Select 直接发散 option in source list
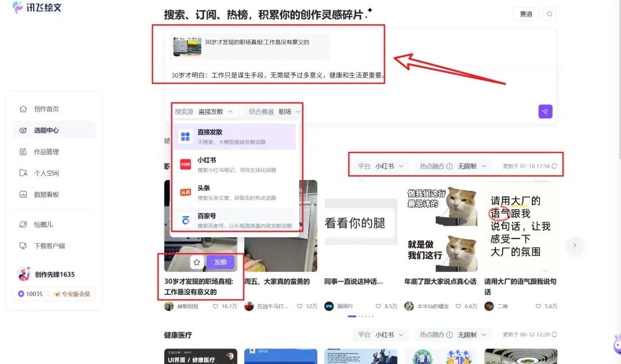This screenshot has height=364, width=621. [235, 137]
